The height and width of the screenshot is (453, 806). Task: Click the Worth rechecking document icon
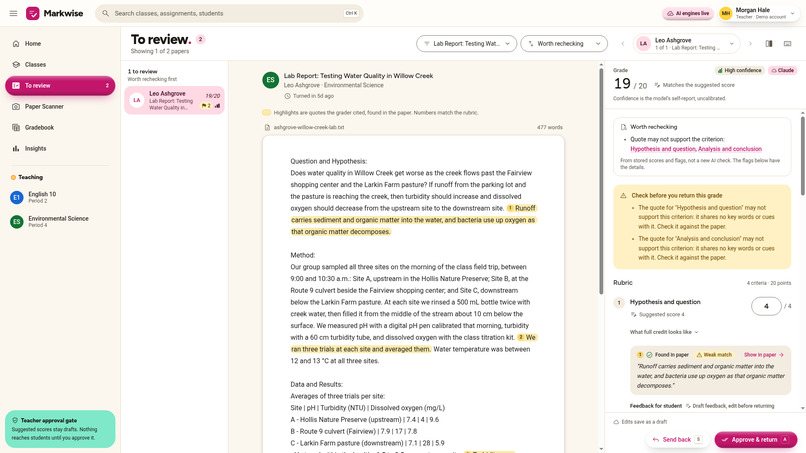coord(624,127)
